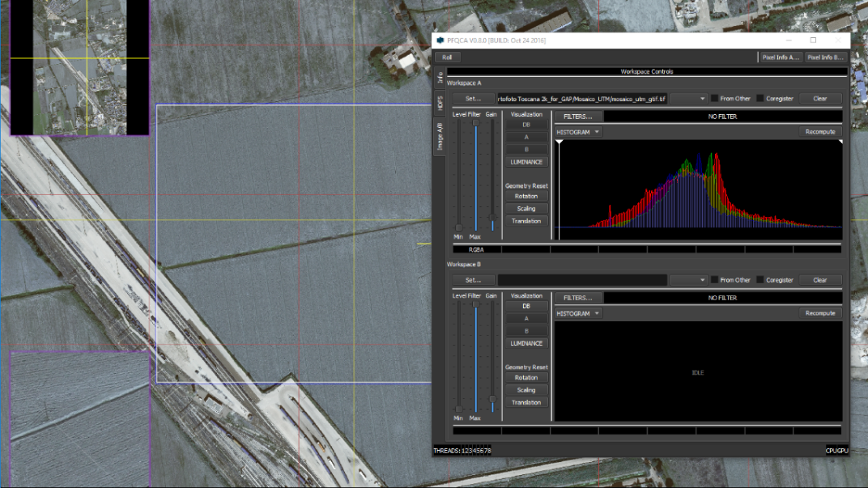
Task: Click Set... button in Workspace A
Action: click(x=473, y=99)
